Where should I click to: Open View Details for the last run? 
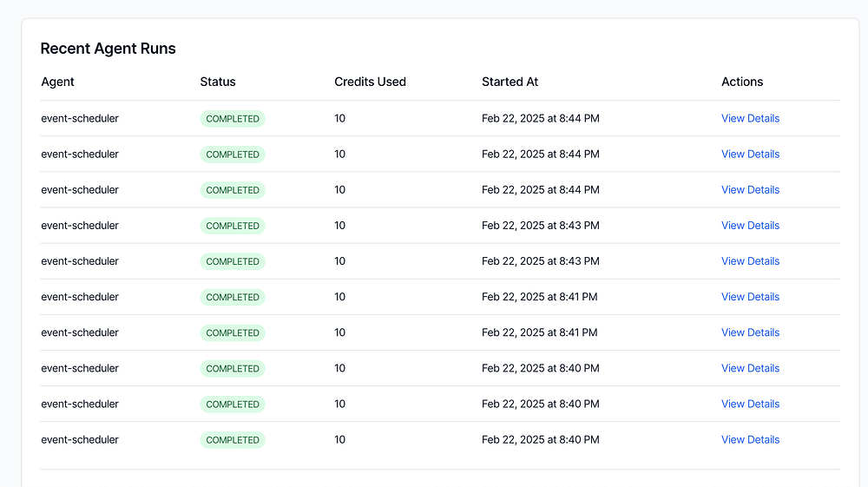point(750,439)
